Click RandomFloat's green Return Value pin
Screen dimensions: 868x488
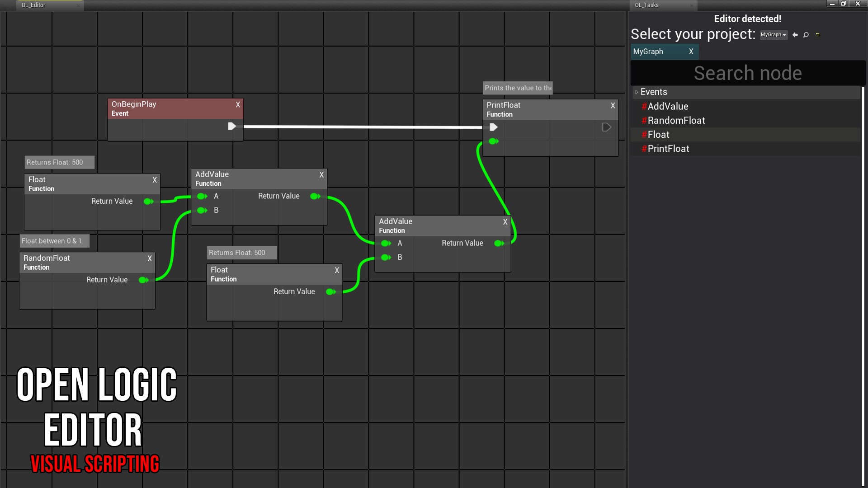pyautogui.click(x=144, y=280)
